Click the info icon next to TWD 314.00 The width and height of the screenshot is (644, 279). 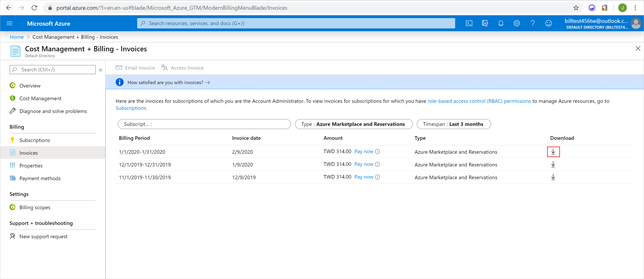(378, 152)
